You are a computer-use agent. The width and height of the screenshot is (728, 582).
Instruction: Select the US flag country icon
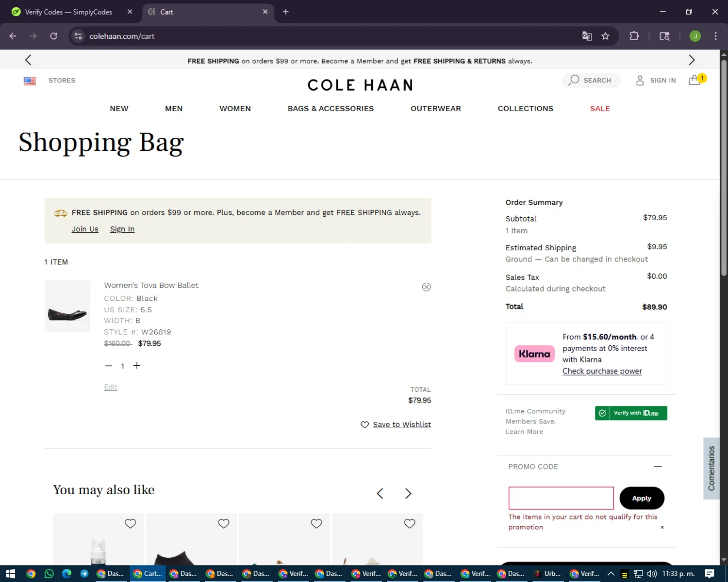30,81
